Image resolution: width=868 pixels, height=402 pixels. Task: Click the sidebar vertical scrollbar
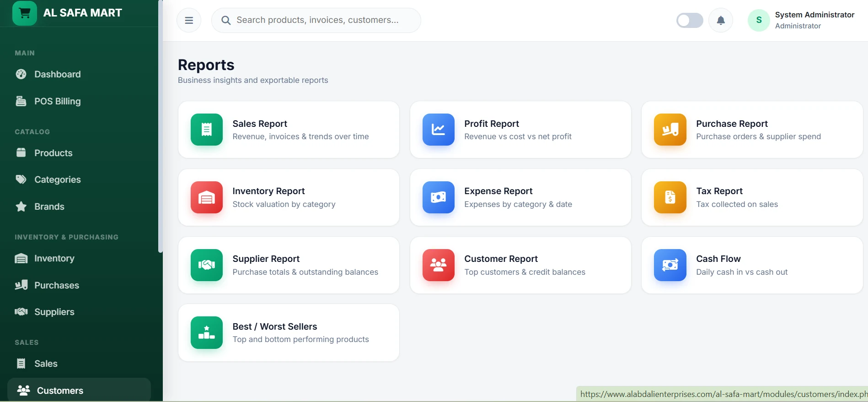pyautogui.click(x=160, y=126)
